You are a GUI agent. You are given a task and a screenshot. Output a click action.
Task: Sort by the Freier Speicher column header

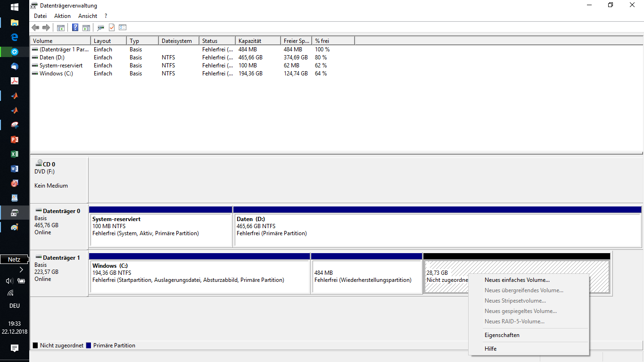pyautogui.click(x=297, y=41)
